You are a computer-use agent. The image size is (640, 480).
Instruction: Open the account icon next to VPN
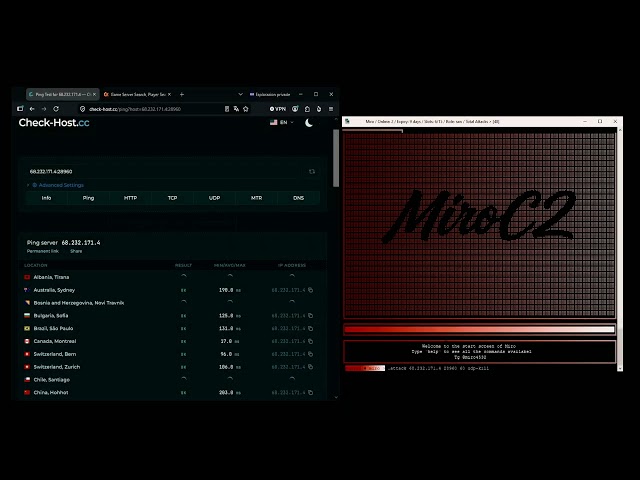(295, 109)
